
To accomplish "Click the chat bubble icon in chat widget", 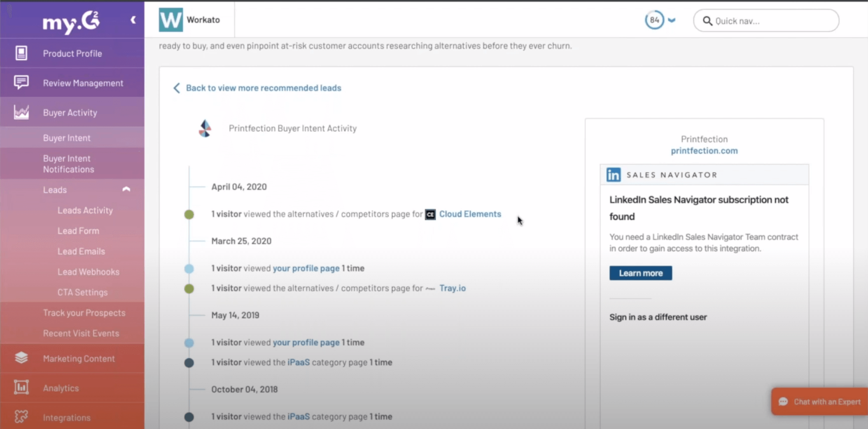I will pos(783,401).
